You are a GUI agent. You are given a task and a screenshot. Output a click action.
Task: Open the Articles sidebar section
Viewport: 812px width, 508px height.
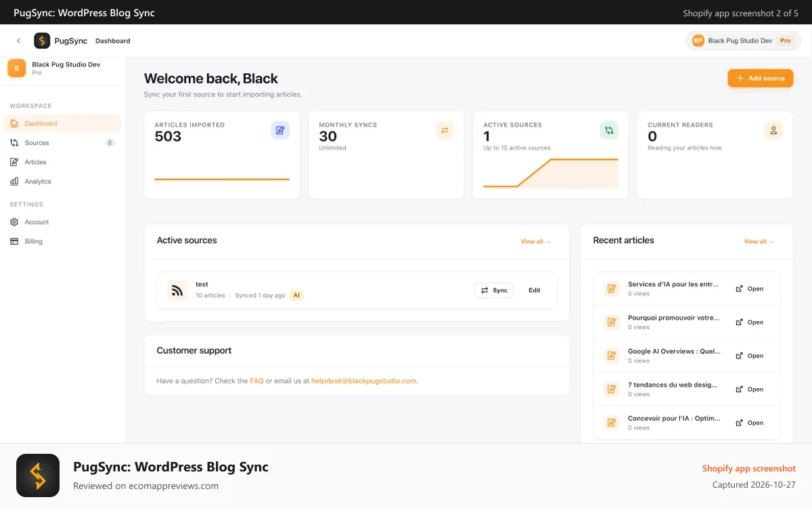pyautogui.click(x=62, y=162)
